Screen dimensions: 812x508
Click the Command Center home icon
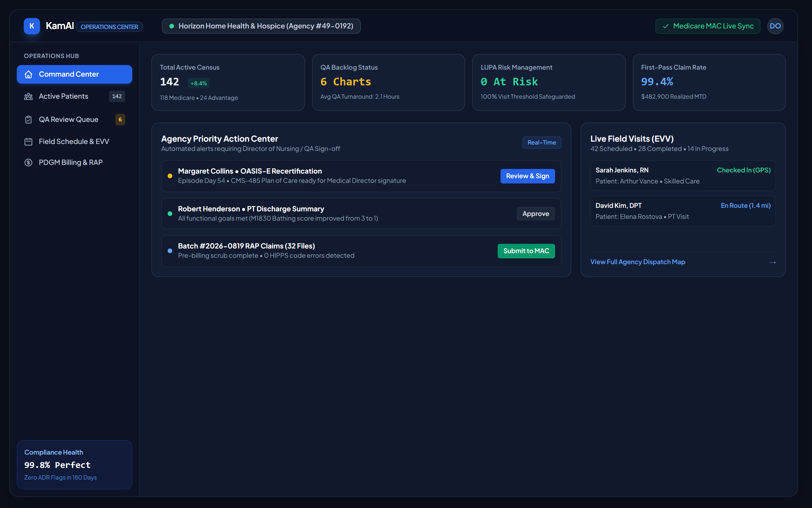pos(28,74)
